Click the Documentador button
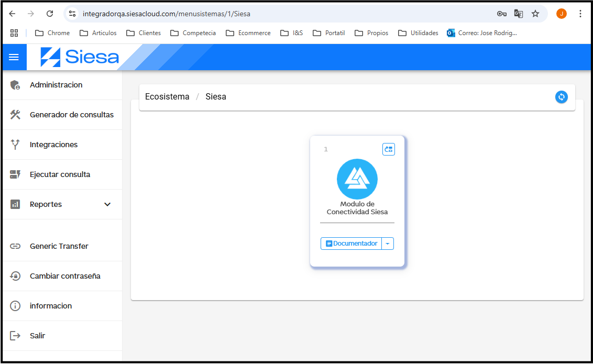 point(351,244)
